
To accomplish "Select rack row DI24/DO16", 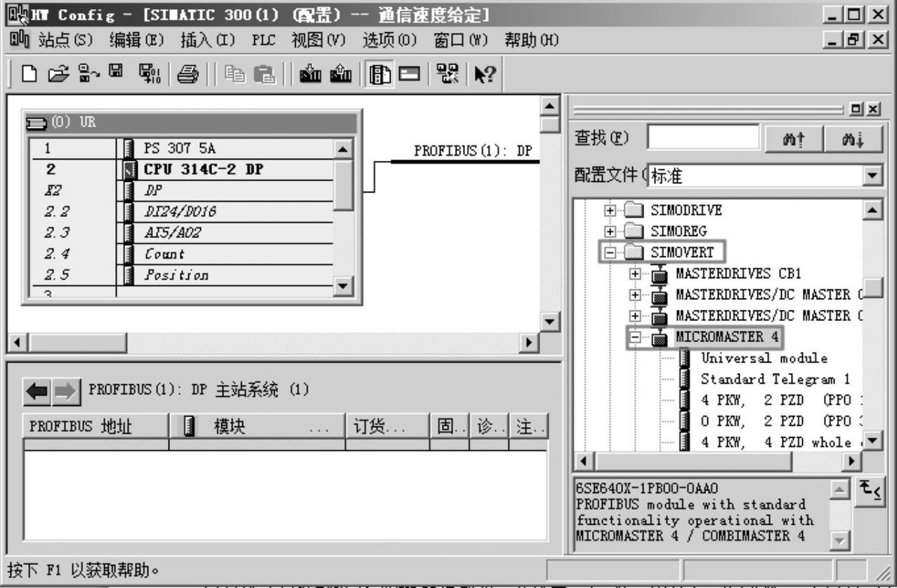I will pyautogui.click(x=181, y=211).
